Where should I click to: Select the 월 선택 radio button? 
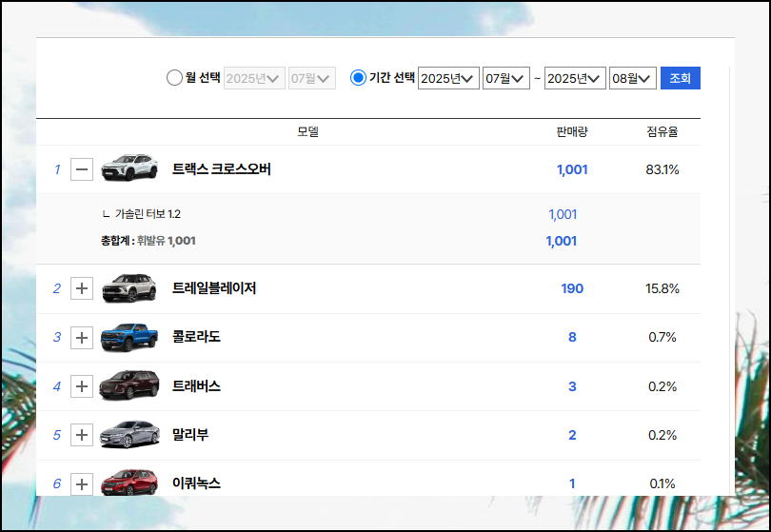pyautogui.click(x=174, y=78)
